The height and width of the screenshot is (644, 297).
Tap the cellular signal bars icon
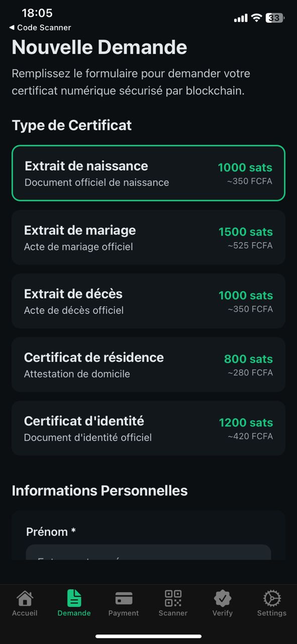click(x=241, y=19)
